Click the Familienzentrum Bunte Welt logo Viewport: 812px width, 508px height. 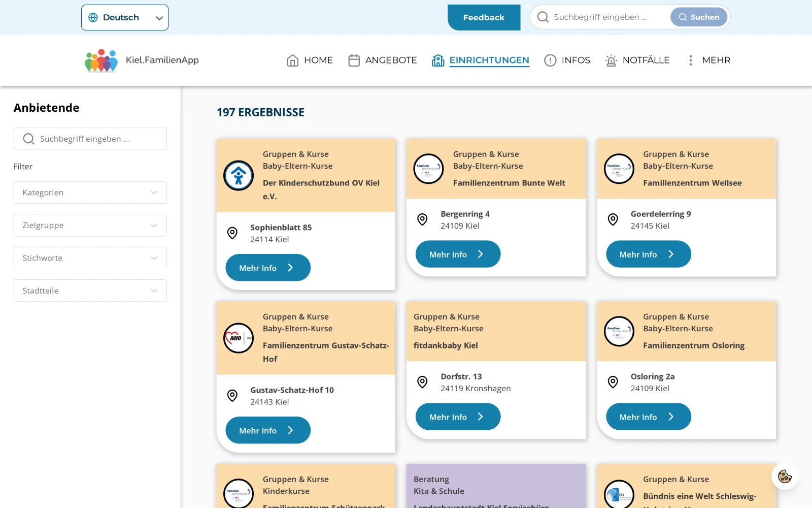pos(429,169)
